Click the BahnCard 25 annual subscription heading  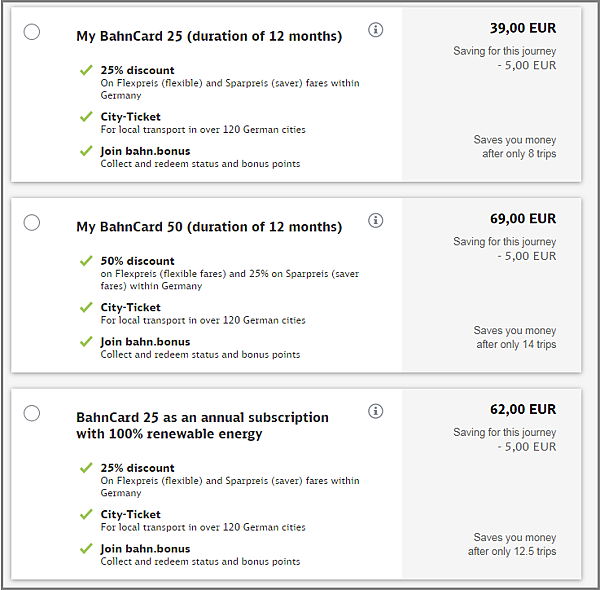[x=202, y=425]
